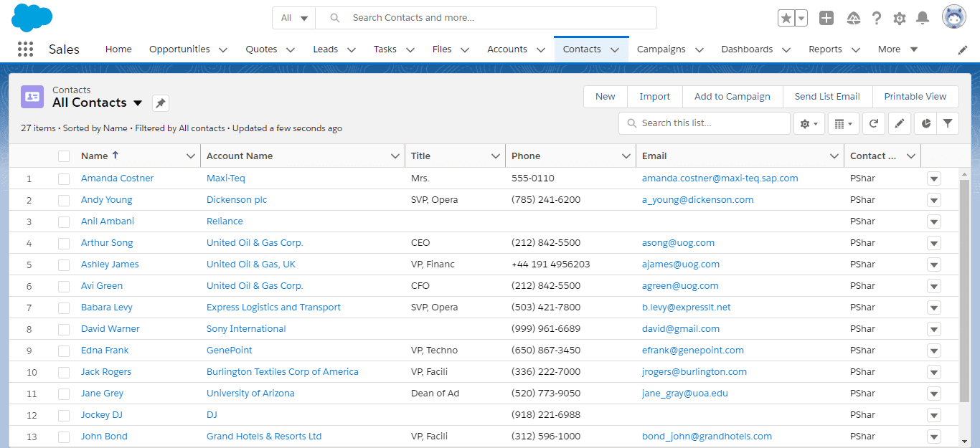Open the Setup gear icon
This screenshot has width=980, height=448.
click(x=900, y=18)
